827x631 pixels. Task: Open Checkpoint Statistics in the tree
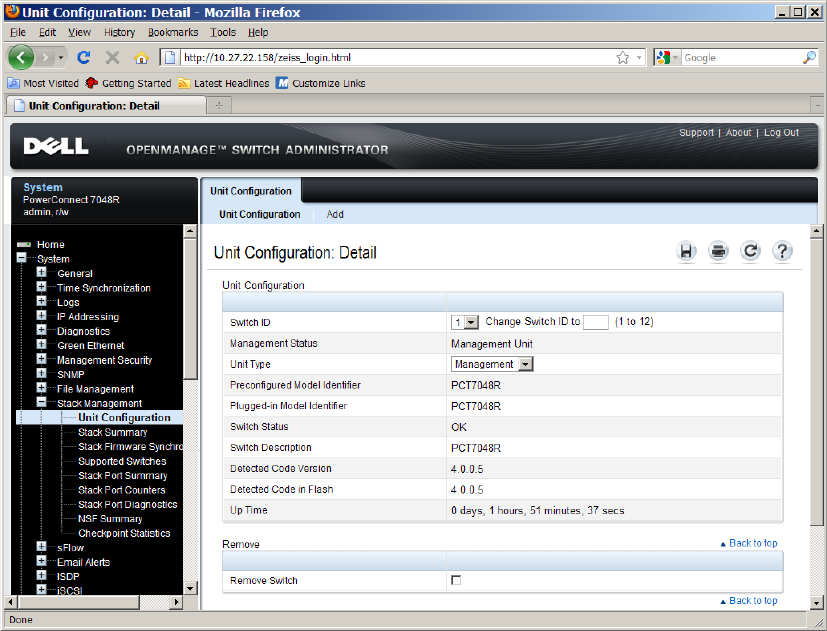(124, 533)
